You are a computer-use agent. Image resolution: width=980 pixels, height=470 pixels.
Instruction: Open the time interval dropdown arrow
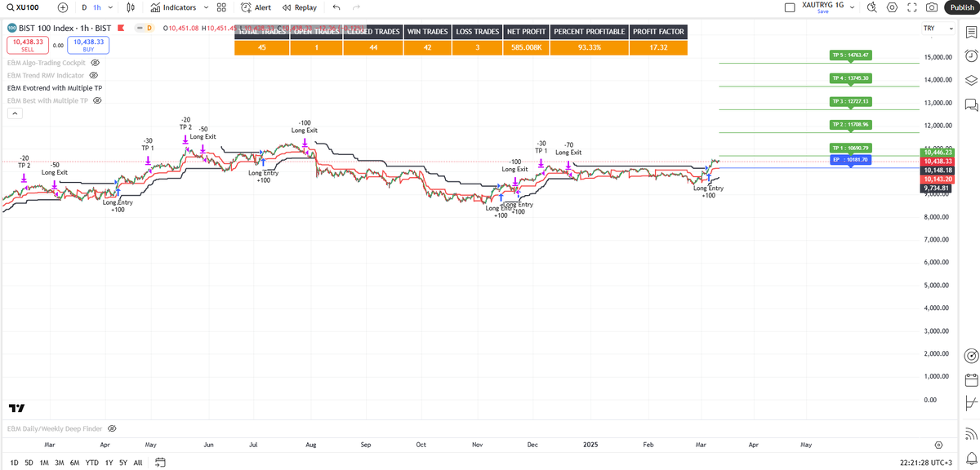(x=111, y=7)
